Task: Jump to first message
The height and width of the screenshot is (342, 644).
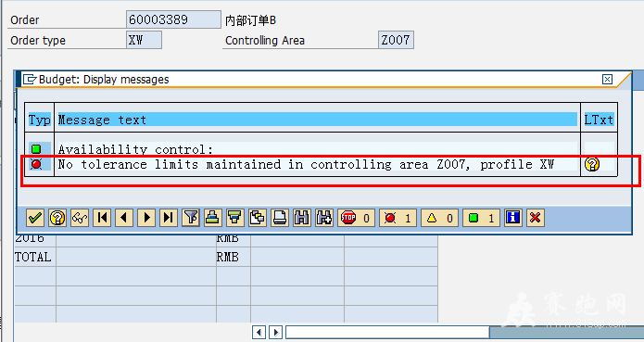Action: pyautogui.click(x=102, y=218)
